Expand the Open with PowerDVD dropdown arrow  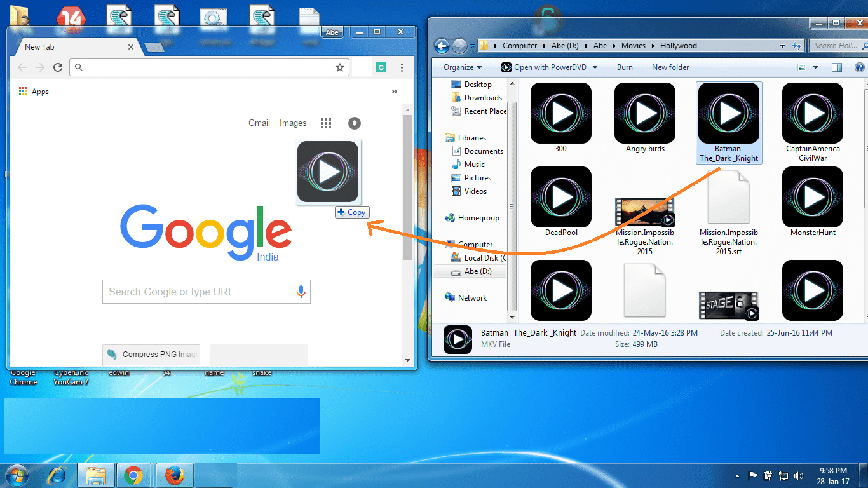[596, 67]
